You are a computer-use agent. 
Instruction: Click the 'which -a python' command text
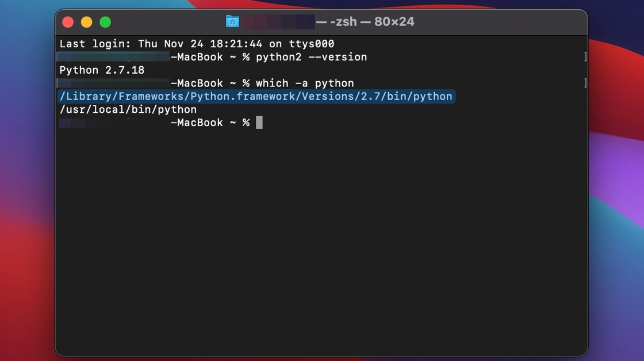pos(305,83)
